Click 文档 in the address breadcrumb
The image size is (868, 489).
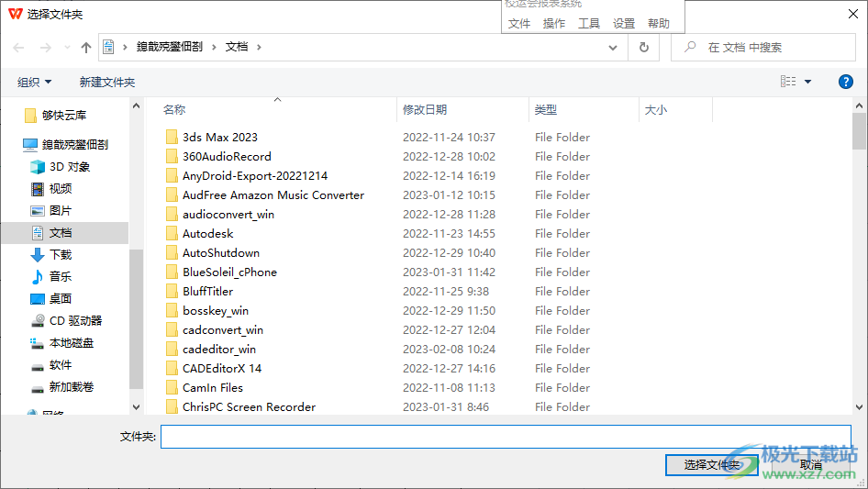pos(237,47)
